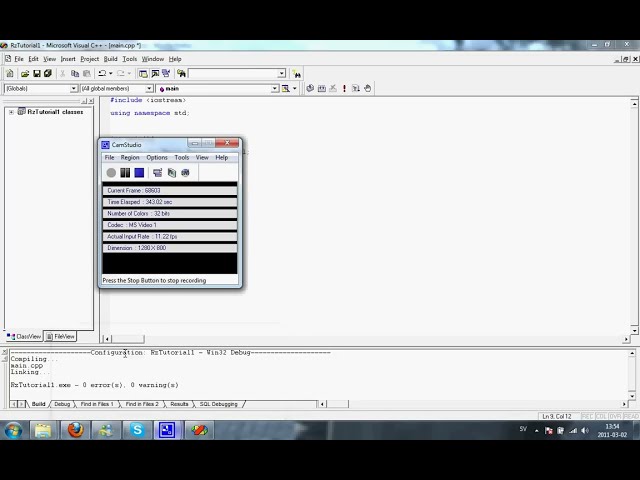
Task: Click the CamStudio Record button
Action: click(111, 173)
